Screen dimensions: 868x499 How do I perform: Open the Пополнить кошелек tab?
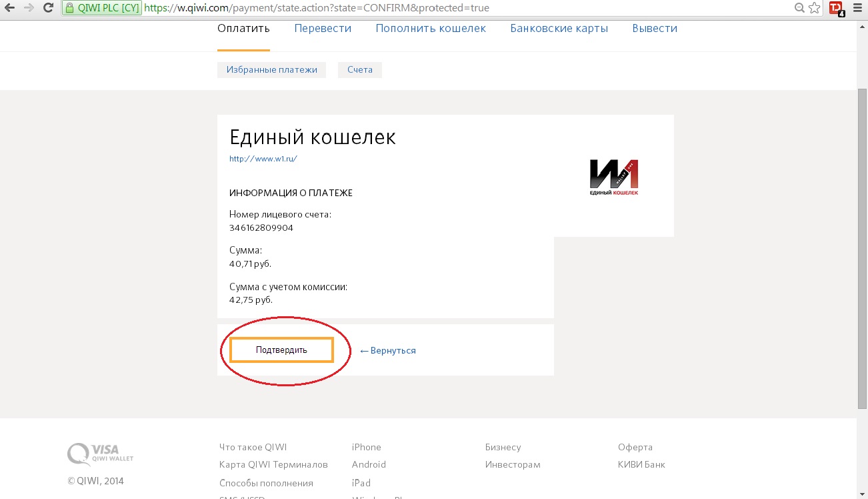pyautogui.click(x=431, y=28)
